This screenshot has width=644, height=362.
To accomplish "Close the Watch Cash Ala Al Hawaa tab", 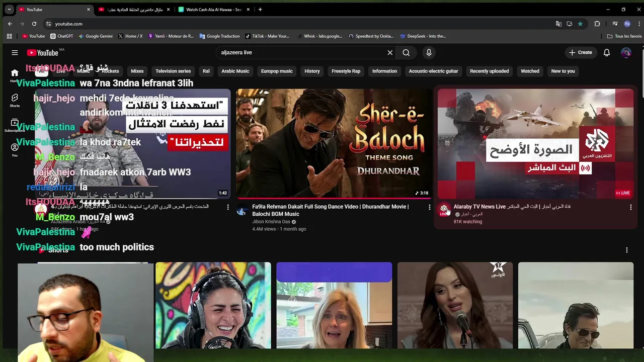I will pyautogui.click(x=248, y=10).
